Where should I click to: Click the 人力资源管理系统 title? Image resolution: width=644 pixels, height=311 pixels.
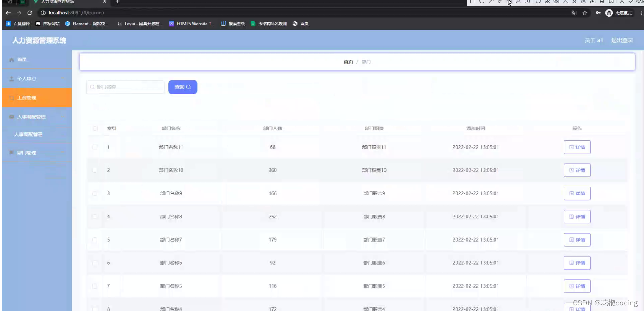[x=39, y=41]
